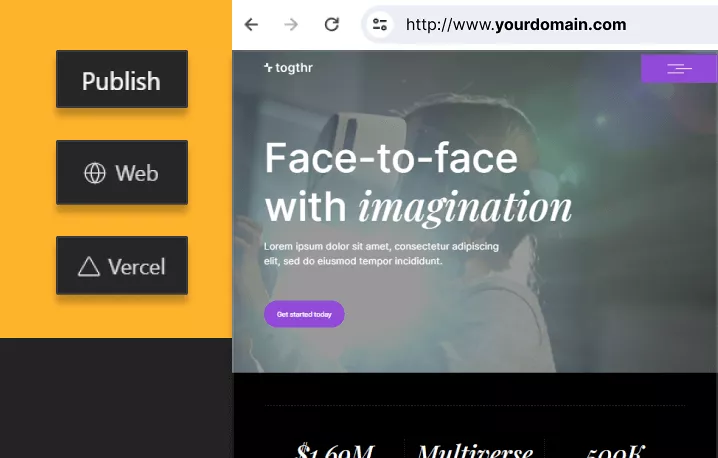This screenshot has width=718, height=458.
Task: Click the italic imagination heading word
Action: [x=465, y=208]
